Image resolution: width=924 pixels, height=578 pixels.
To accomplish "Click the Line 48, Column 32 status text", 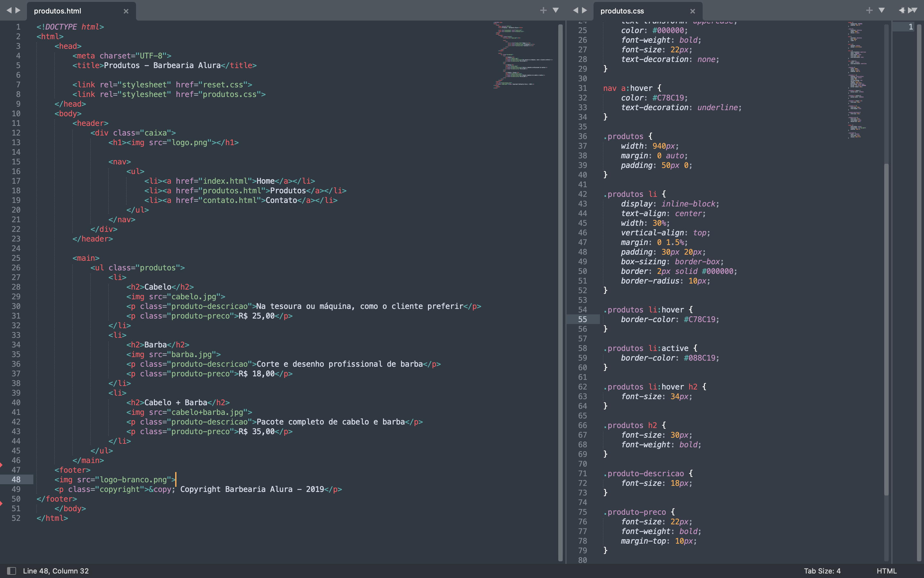I will [56, 571].
